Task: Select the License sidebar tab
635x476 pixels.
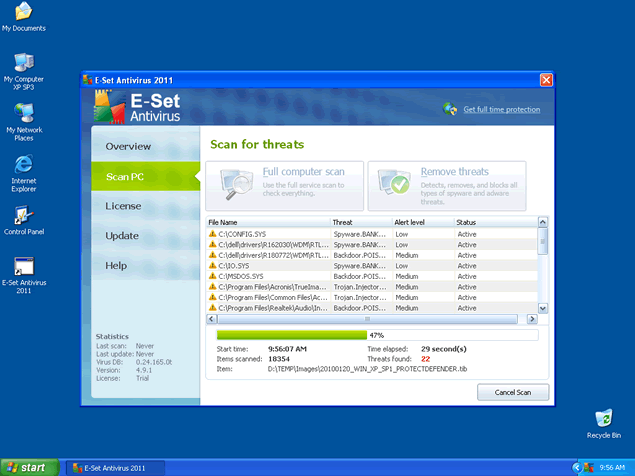Action: (x=123, y=206)
